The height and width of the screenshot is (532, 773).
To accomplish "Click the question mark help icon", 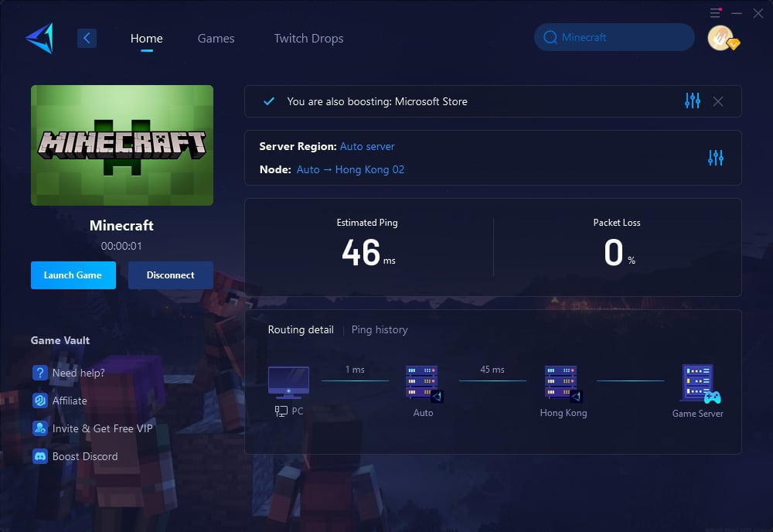I will point(40,373).
